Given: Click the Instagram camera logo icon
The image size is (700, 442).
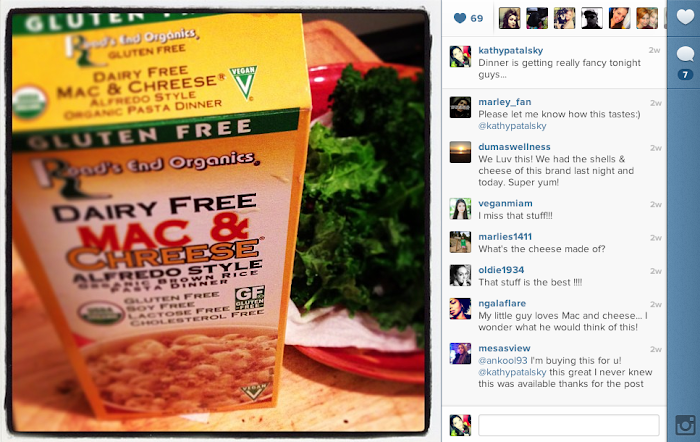Looking at the screenshot, I should point(685,425).
